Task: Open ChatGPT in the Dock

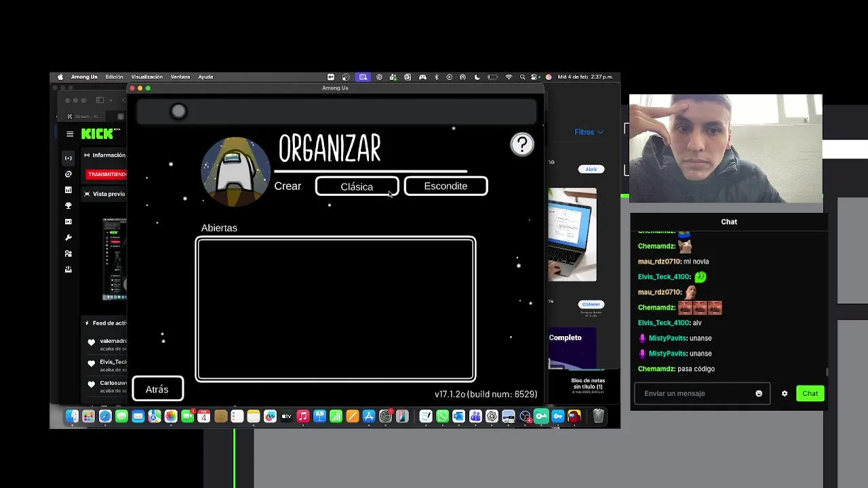Action: click(492, 416)
